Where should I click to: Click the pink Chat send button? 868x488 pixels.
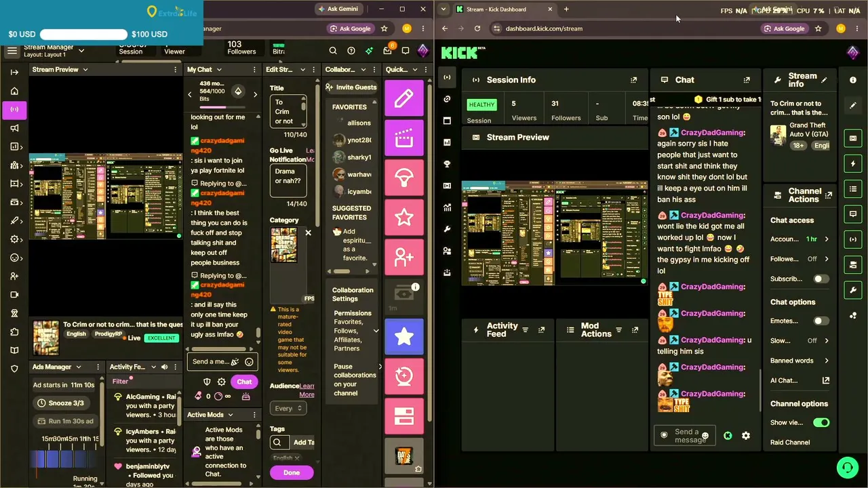pos(244,382)
